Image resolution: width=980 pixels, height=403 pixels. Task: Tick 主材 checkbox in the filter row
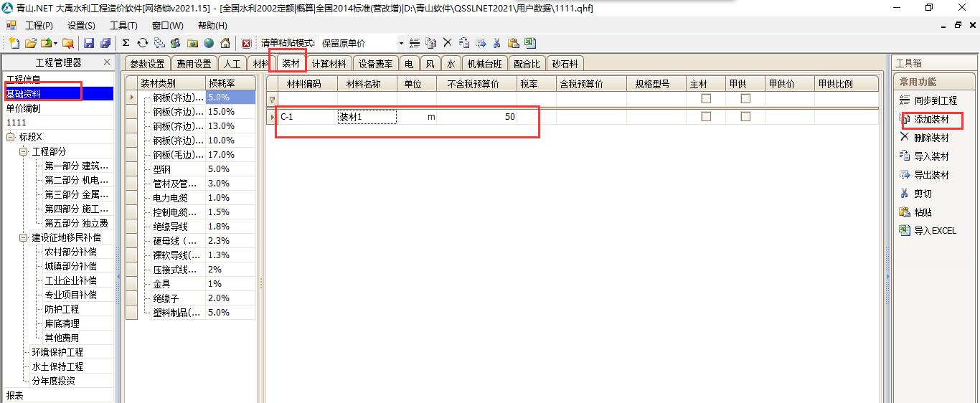pos(706,98)
